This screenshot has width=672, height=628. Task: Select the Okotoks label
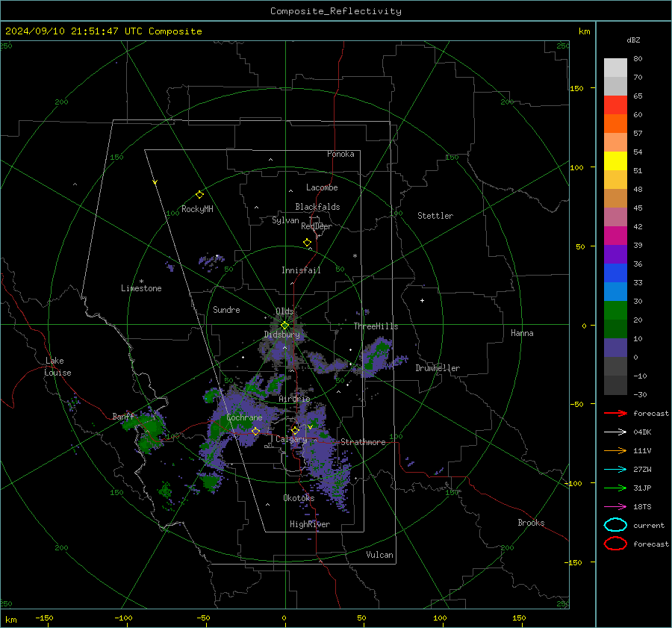point(299,497)
